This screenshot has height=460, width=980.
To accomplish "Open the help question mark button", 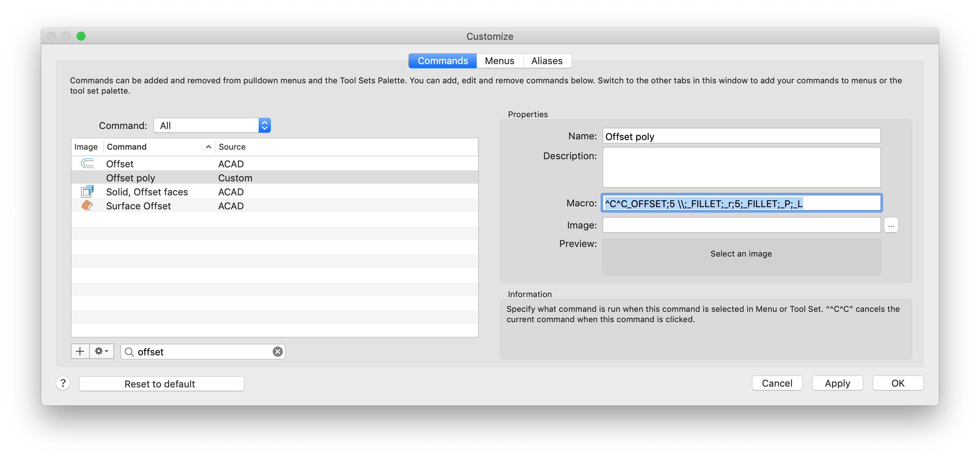I will 63,383.
